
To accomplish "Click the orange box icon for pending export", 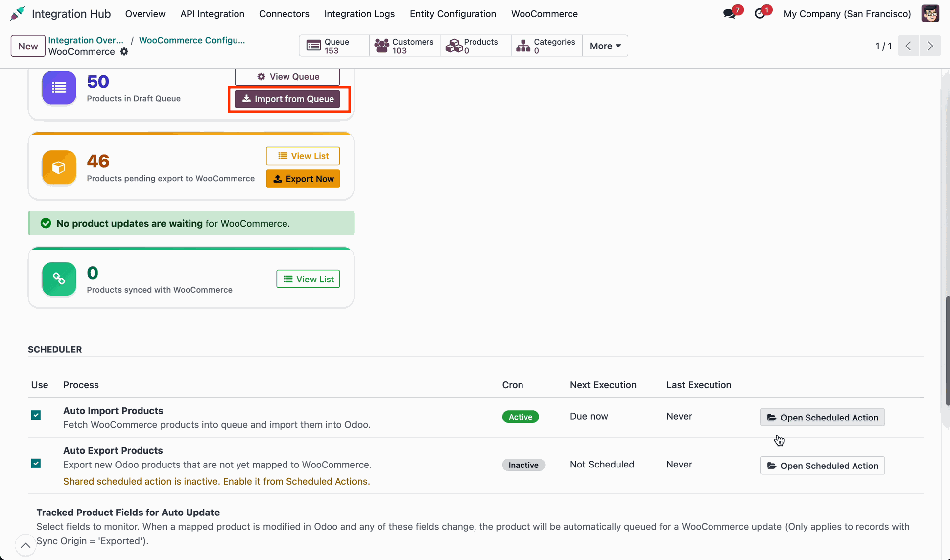I will (59, 167).
